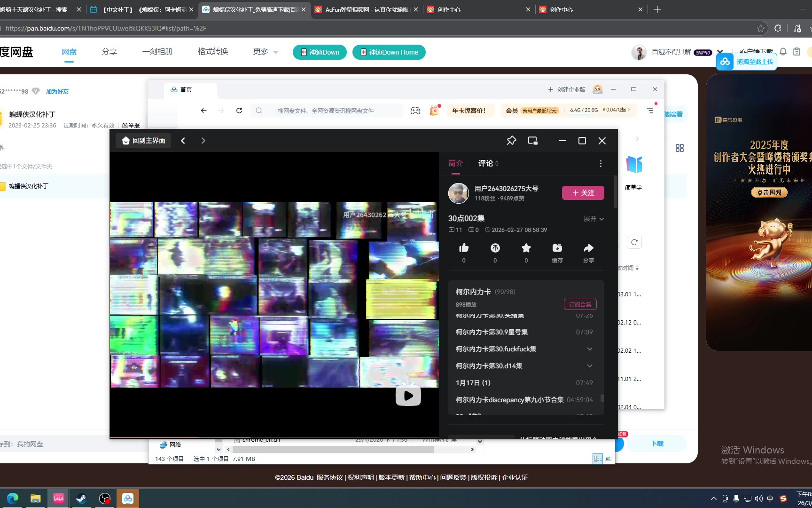The image size is (812, 508).
Task: Expand the video description with 展开
Action: click(593, 219)
